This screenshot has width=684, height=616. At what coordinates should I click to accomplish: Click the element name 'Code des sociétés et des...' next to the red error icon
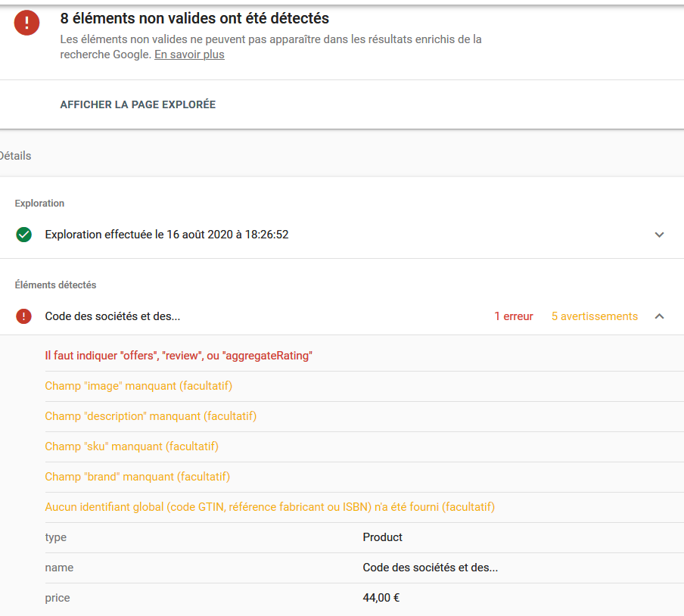[x=113, y=316]
